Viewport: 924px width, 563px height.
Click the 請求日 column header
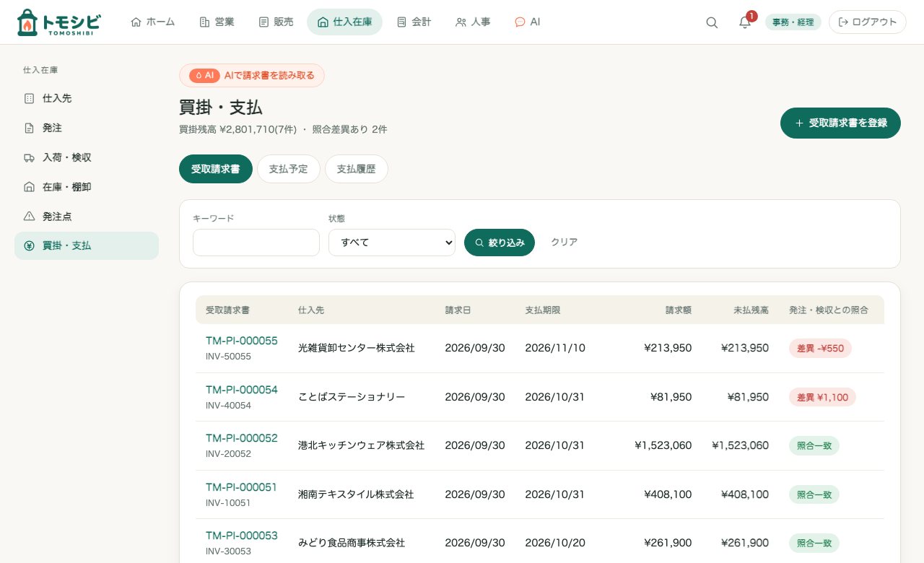tap(458, 310)
